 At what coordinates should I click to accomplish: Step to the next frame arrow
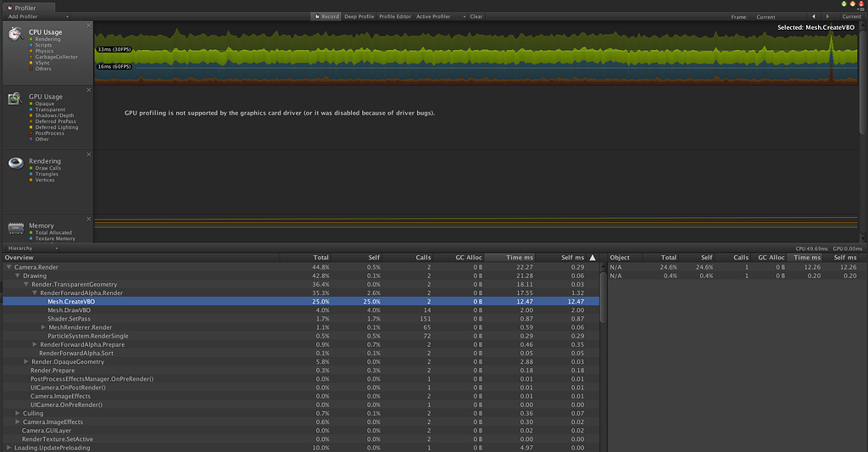tap(827, 17)
